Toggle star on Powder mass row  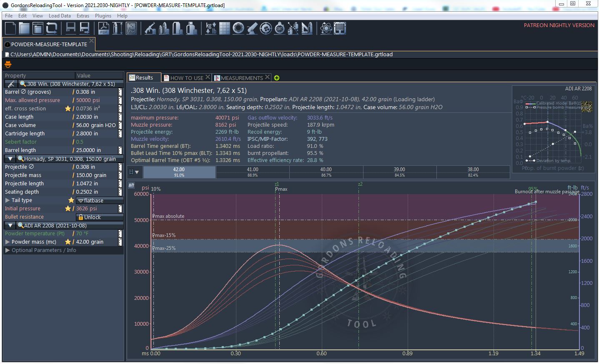click(68, 242)
